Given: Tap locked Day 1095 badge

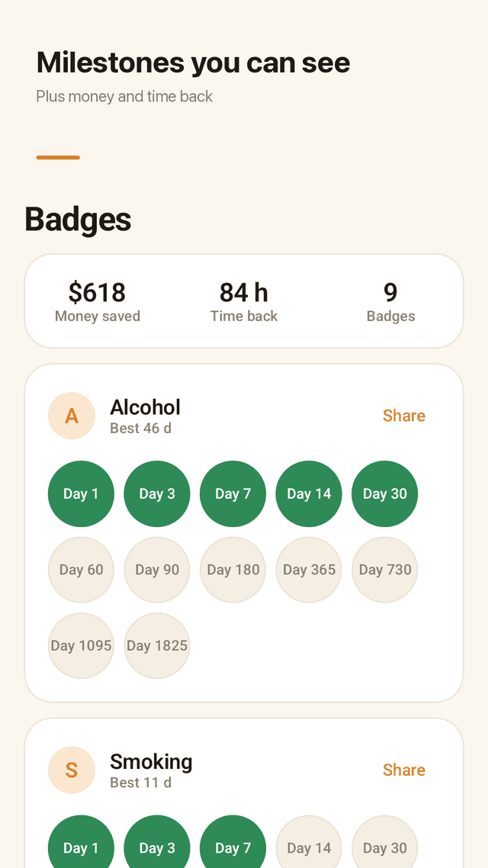Looking at the screenshot, I should pos(81,645).
